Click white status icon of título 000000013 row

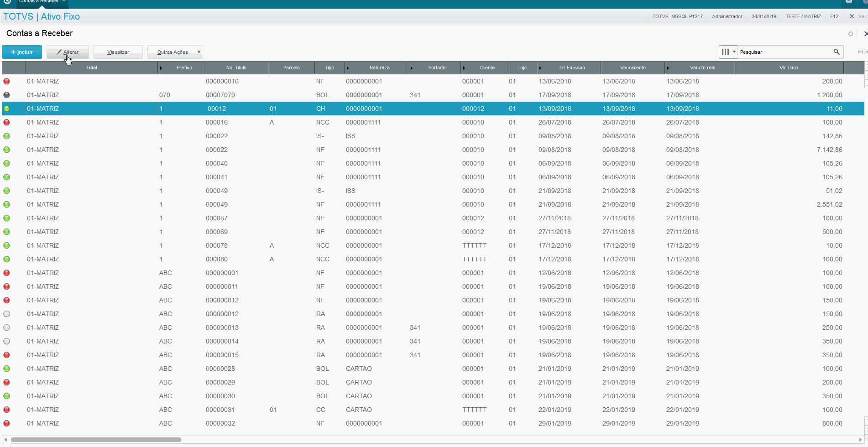[7, 327]
